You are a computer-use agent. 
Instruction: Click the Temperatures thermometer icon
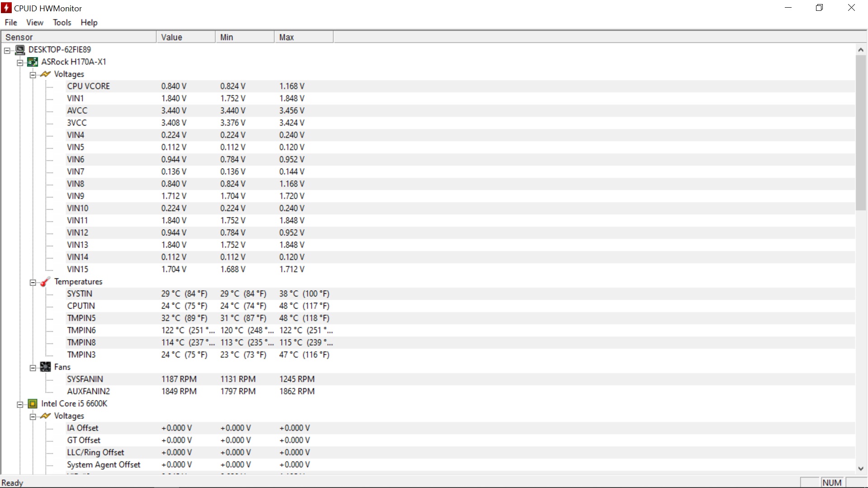(45, 282)
